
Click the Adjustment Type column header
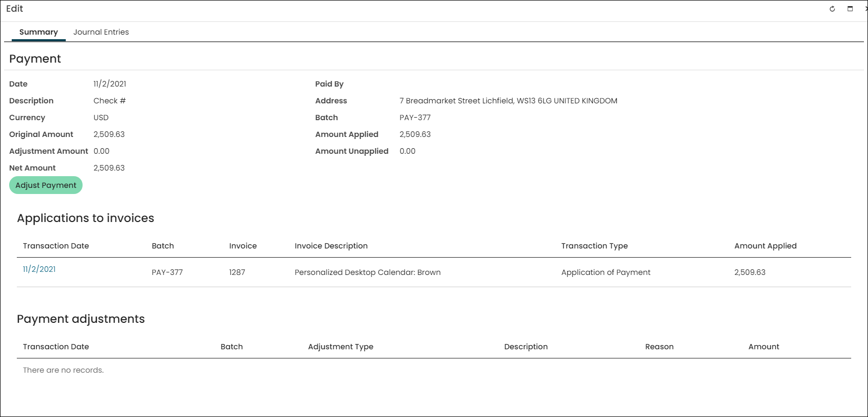point(341,347)
